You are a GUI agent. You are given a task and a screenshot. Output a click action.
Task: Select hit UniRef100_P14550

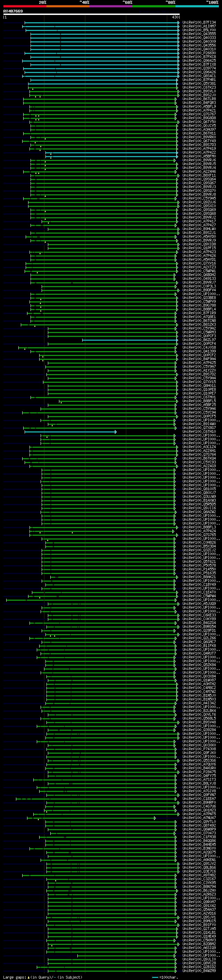[x=199, y=569]
